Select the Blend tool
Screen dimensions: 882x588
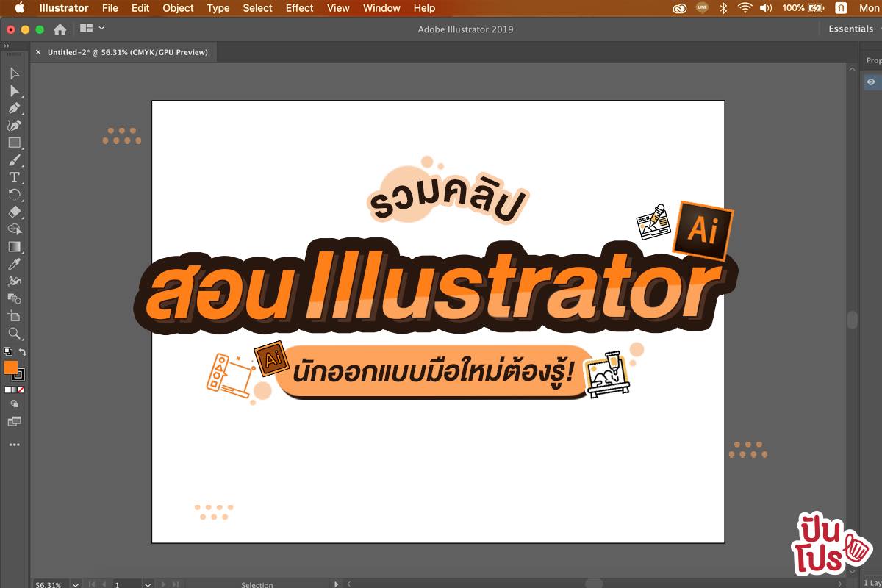(14, 298)
